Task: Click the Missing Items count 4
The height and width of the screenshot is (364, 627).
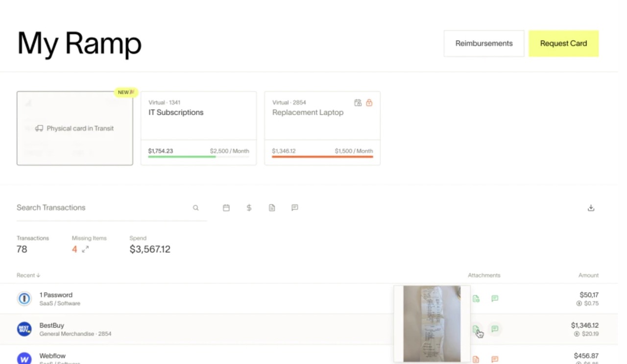Action: click(x=74, y=249)
